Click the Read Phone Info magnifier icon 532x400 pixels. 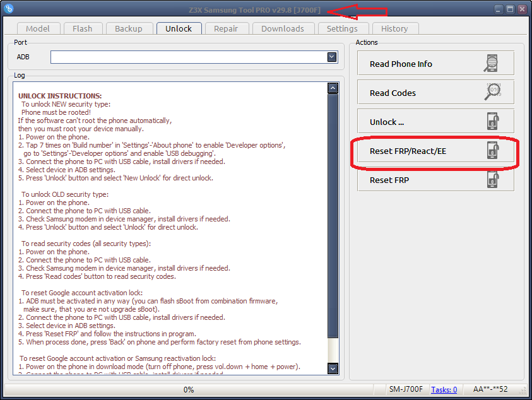tap(491, 63)
